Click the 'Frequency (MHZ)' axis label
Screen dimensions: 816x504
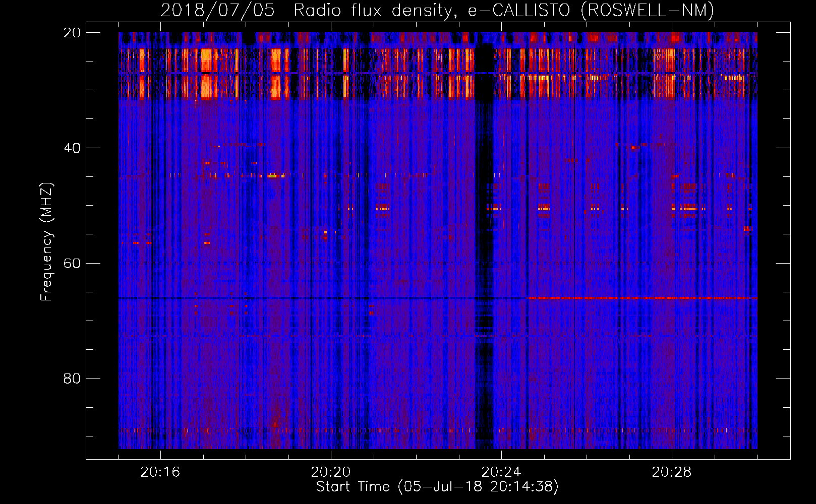[46, 241]
